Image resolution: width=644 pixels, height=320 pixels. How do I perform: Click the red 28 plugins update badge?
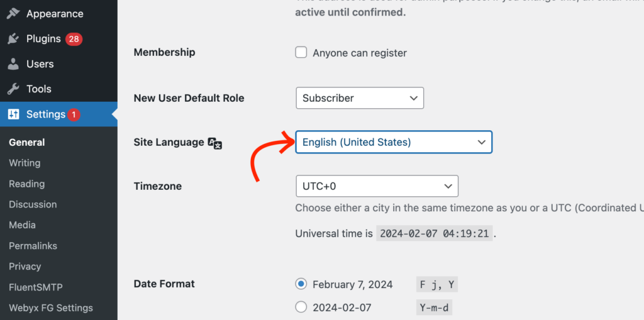click(x=74, y=39)
